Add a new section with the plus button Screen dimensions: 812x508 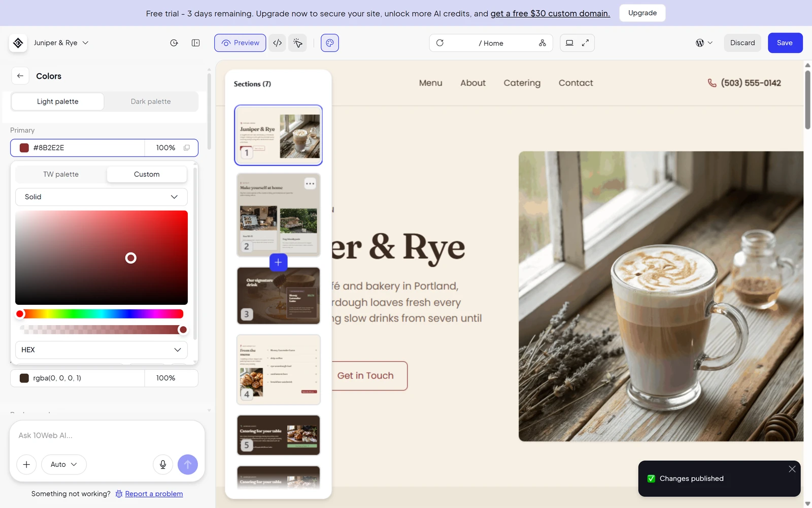click(278, 262)
